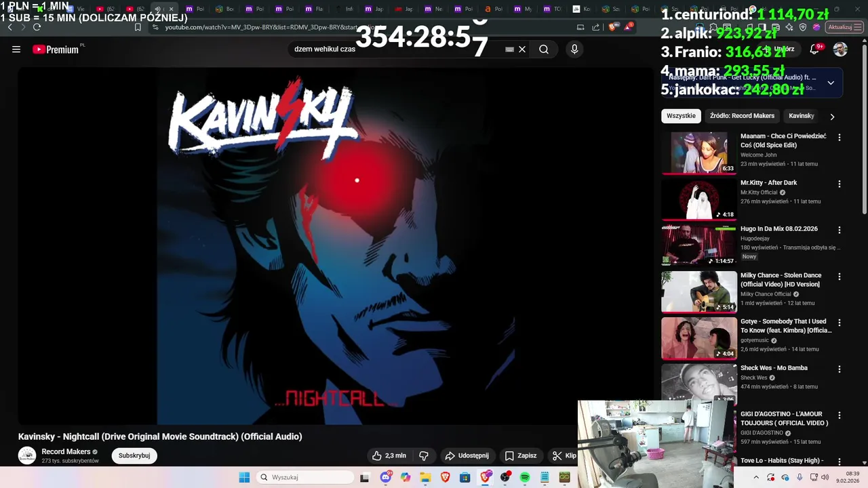Click the Kavinsky Nightcall video player

pyautogui.click(x=336, y=247)
